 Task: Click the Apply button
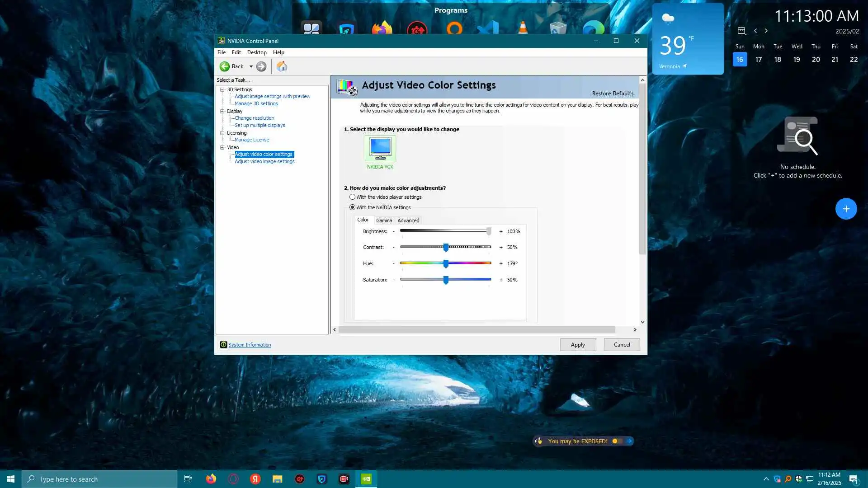coord(577,345)
